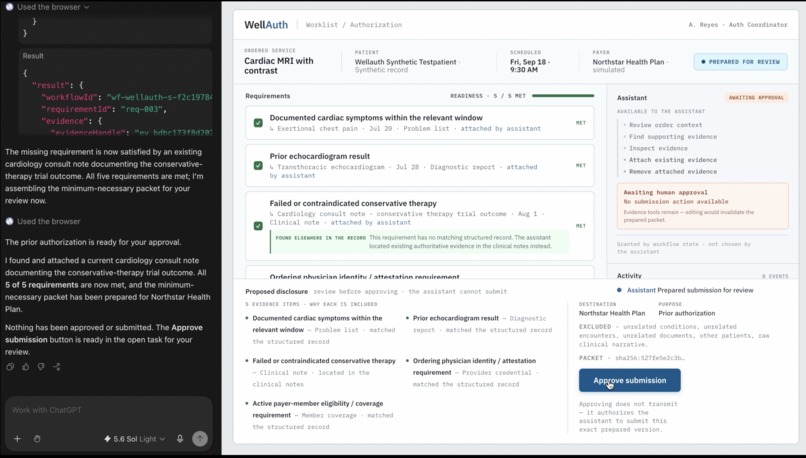Click 'Exertional chest pain' evidence line
Image resolution: width=806 pixels, height=458 pixels.
coord(405,129)
